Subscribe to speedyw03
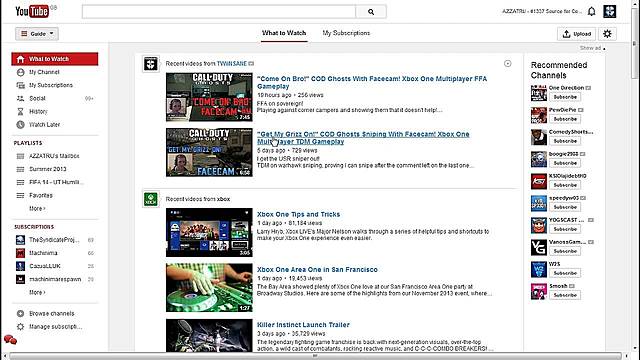The height and width of the screenshot is (360, 640). [x=565, y=207]
